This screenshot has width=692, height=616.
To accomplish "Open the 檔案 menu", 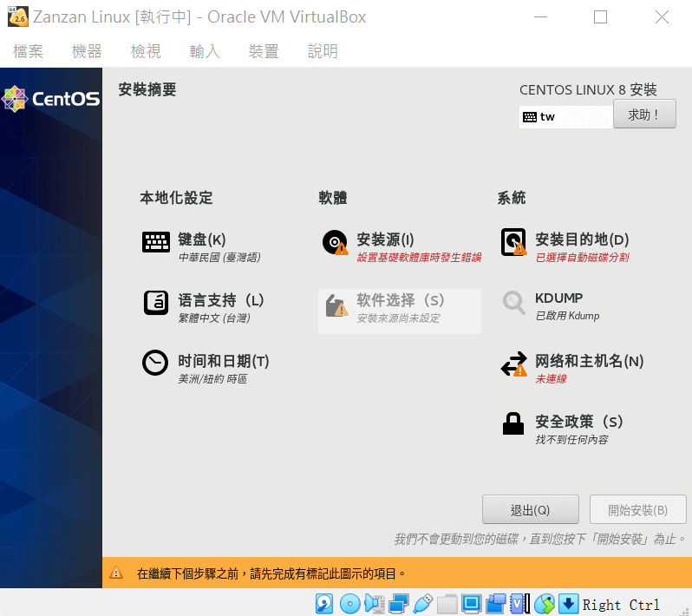I will (x=28, y=51).
